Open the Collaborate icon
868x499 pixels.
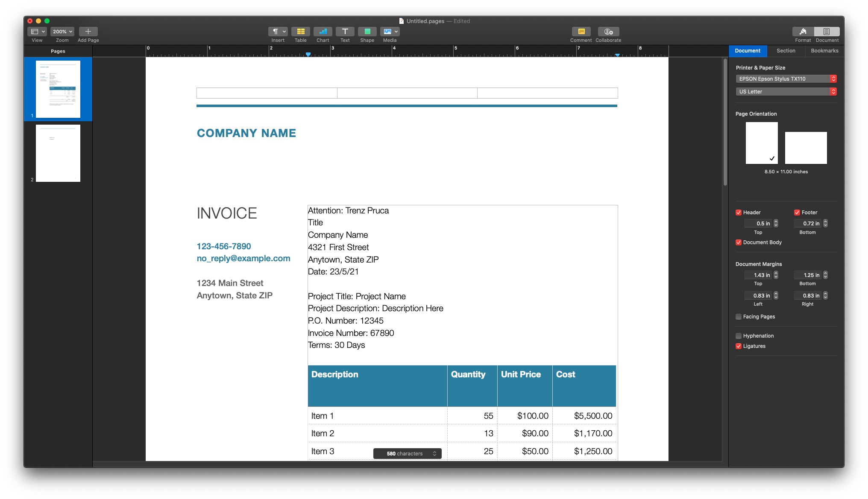coord(608,32)
